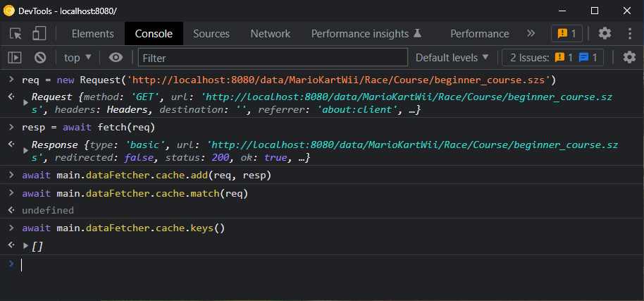Minimize the DevTools window
The height and width of the screenshot is (301, 644).
pyautogui.click(x=562, y=11)
